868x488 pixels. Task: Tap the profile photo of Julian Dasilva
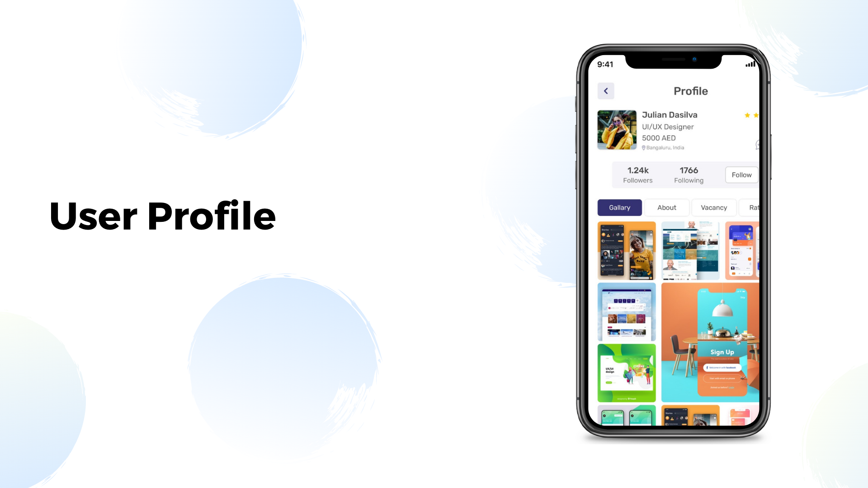tap(617, 129)
